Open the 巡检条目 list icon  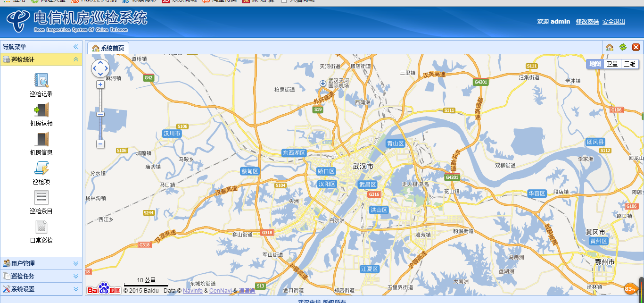click(x=41, y=197)
